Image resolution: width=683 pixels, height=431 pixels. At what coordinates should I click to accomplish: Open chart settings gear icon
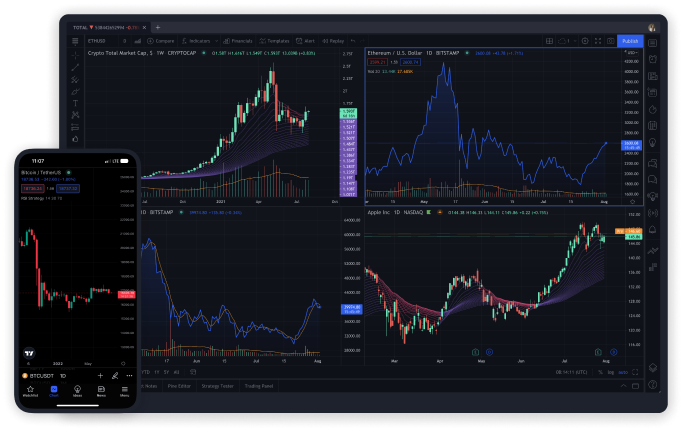point(585,41)
